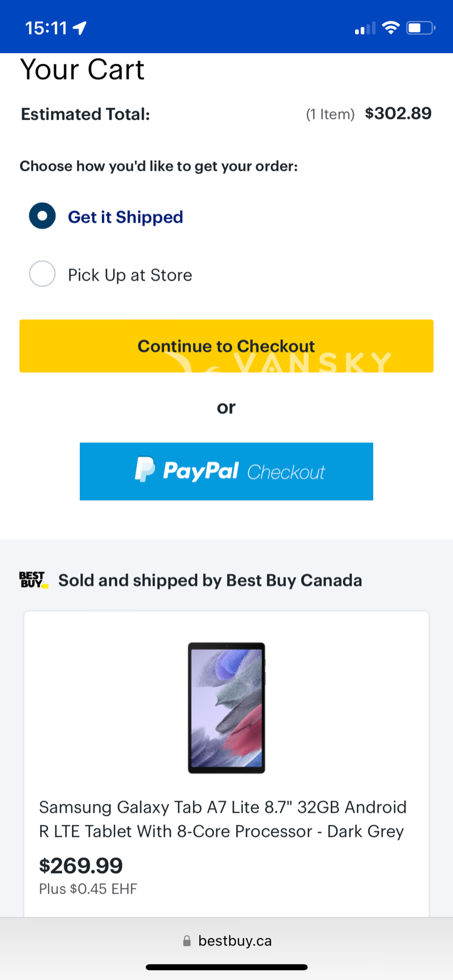
Task: Tap the battery indicator icon
Action: click(420, 28)
